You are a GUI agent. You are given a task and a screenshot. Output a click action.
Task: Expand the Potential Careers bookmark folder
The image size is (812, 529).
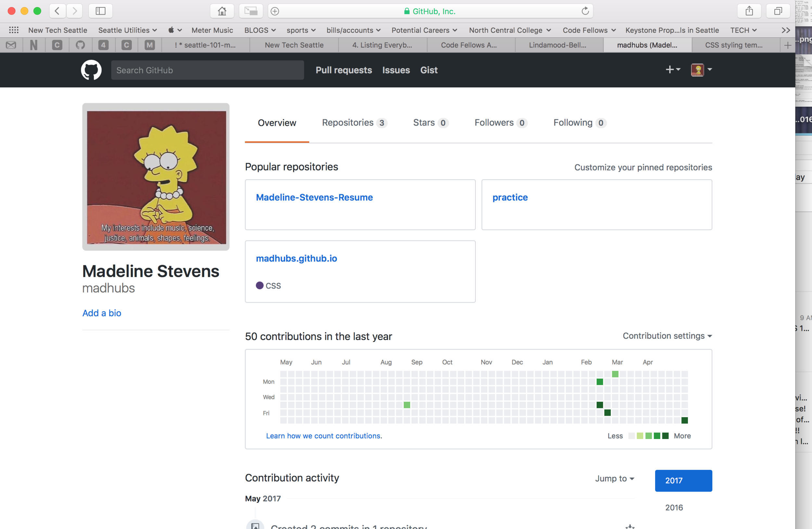tap(425, 30)
